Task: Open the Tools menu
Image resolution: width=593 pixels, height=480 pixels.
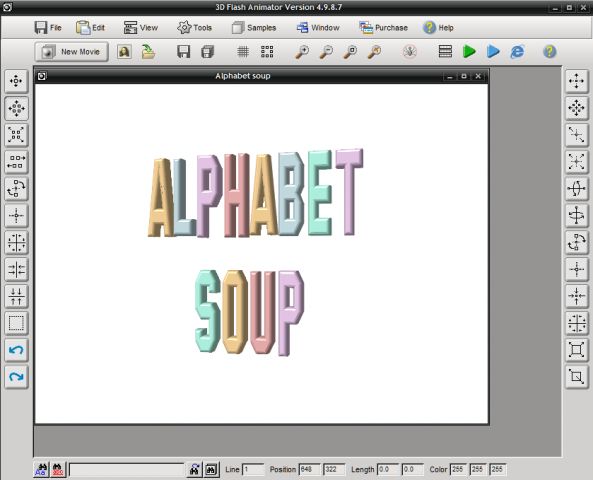Action: [194, 28]
